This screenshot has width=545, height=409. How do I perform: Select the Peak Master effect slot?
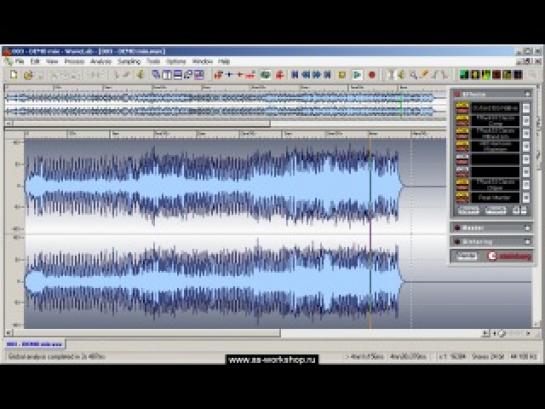pyautogui.click(x=495, y=198)
